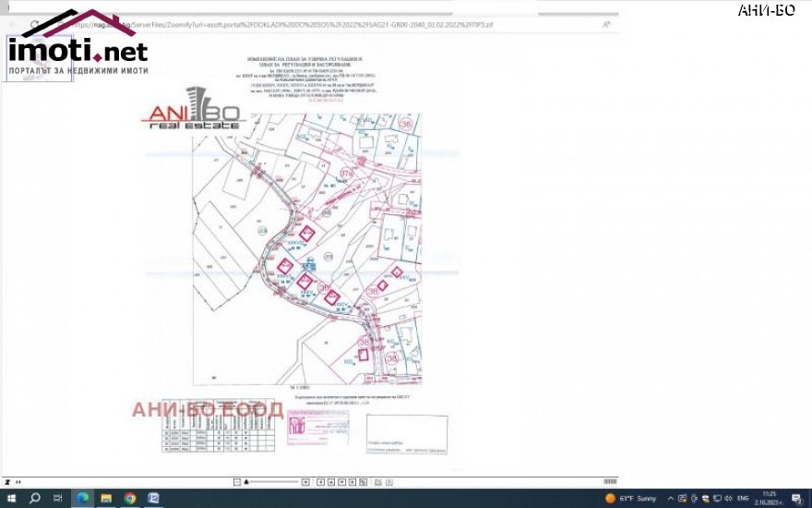Click the zoom out minus button
Image resolution: width=812 pixels, height=508 pixels.
(x=237, y=482)
